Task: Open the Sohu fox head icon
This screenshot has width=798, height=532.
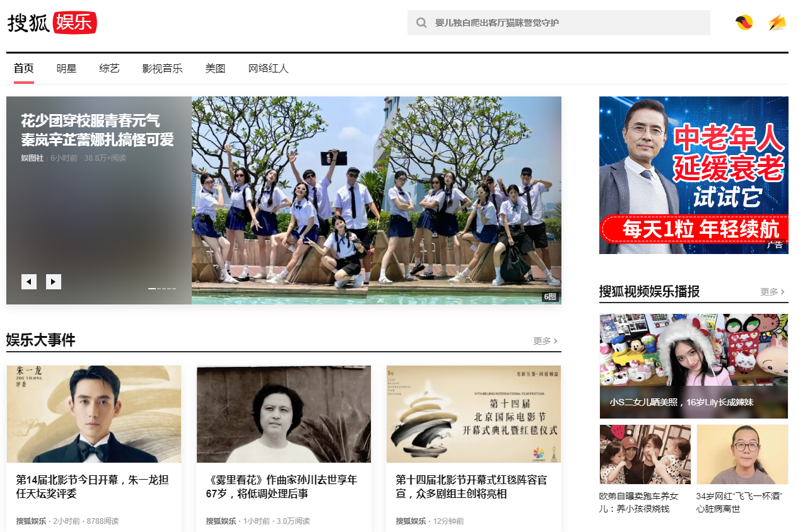Action: click(744, 23)
